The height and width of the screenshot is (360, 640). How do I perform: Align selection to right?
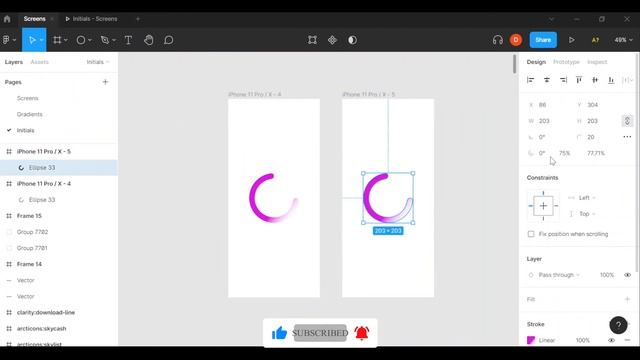click(563, 80)
